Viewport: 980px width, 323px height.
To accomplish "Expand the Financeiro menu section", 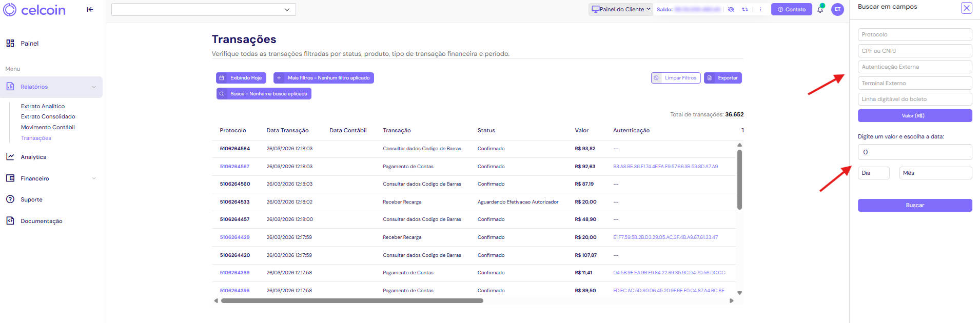I will pyautogui.click(x=94, y=178).
